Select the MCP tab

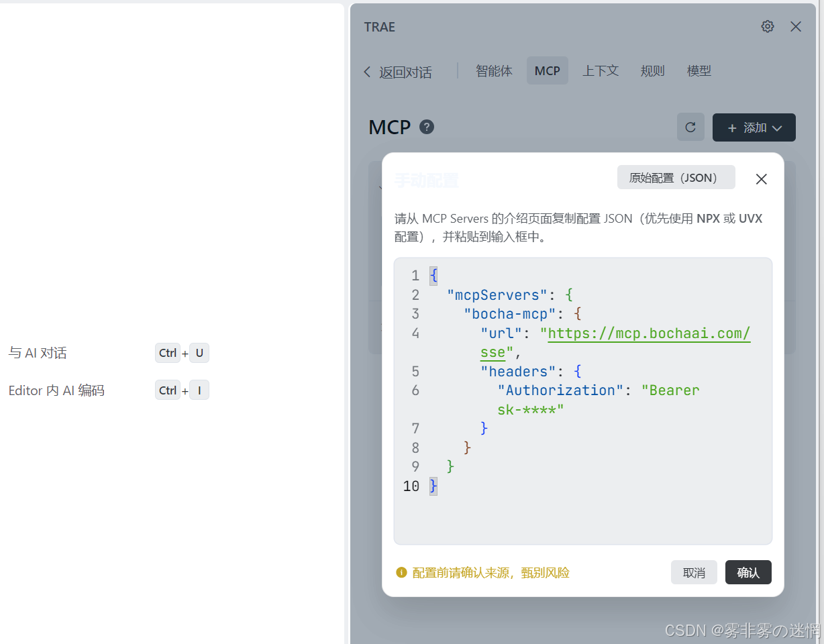[x=548, y=70]
